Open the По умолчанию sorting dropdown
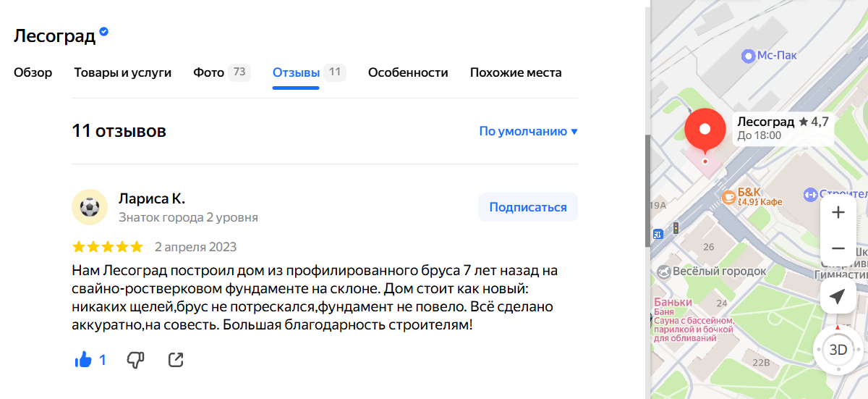 point(529,131)
